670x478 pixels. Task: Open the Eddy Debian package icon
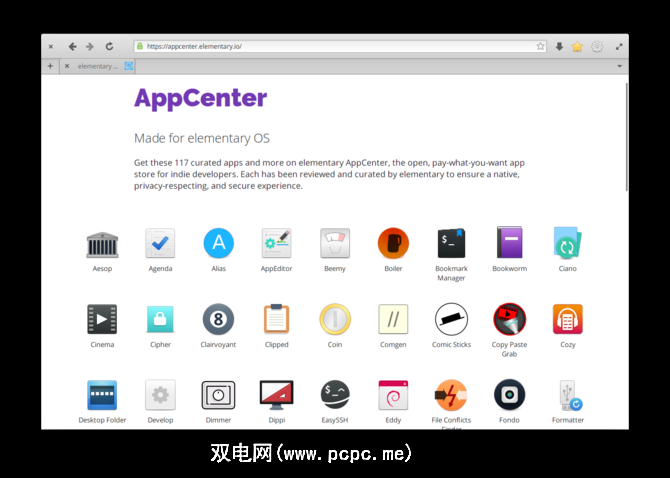click(x=393, y=395)
